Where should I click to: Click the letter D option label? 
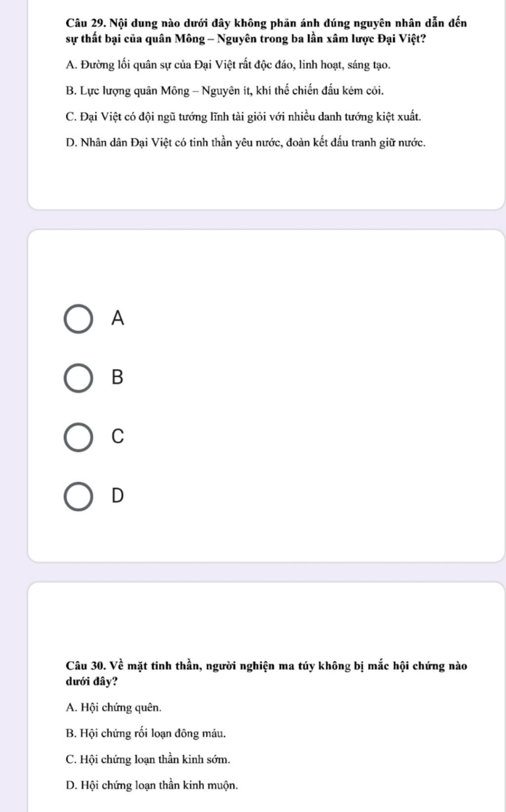118,495
